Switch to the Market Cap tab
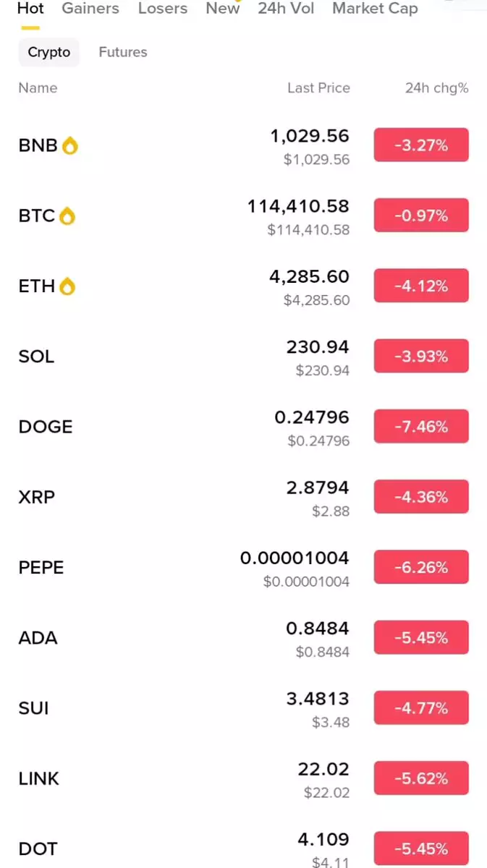Image resolution: width=487 pixels, height=868 pixels. 375,9
